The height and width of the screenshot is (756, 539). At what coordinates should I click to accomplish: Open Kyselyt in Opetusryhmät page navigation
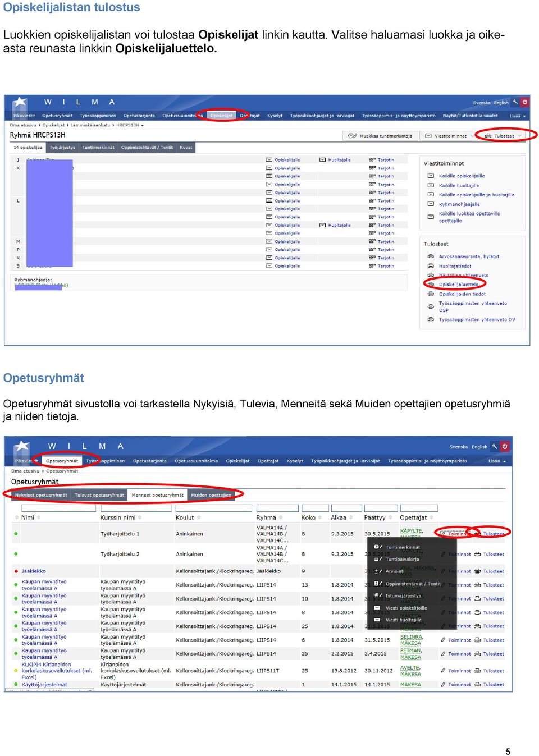[295, 461]
